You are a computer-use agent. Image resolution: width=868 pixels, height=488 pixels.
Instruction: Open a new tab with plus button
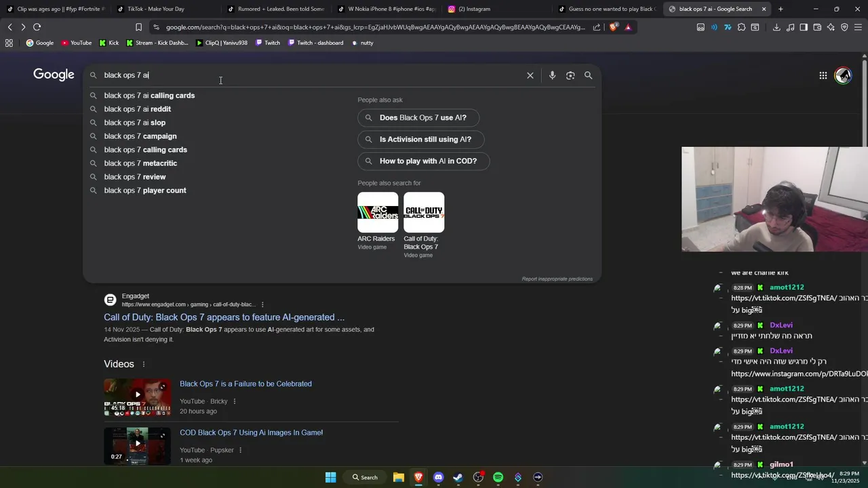point(781,9)
